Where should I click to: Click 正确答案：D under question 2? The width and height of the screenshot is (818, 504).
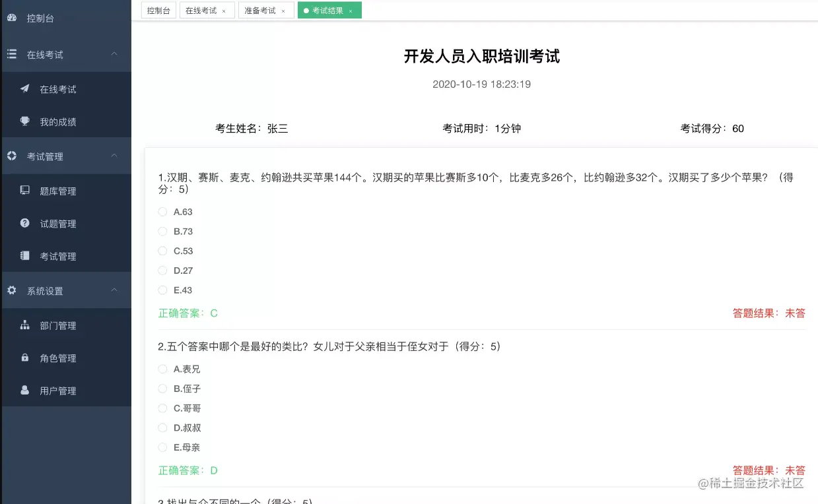point(188,470)
